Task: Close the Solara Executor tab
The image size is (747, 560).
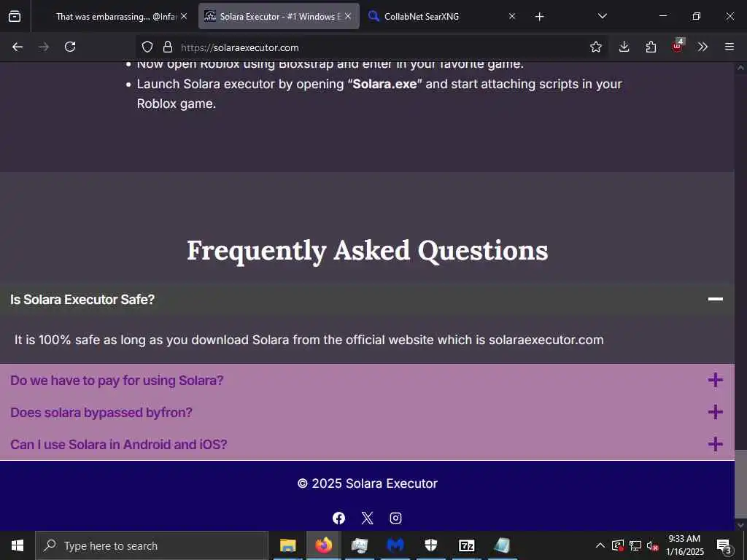Action: point(348,16)
